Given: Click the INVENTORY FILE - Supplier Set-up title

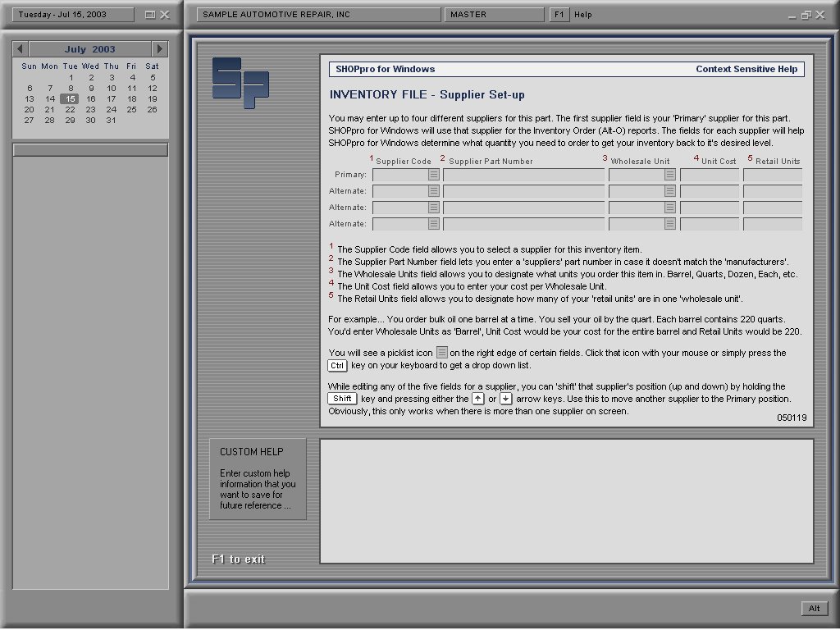Looking at the screenshot, I should (x=427, y=95).
